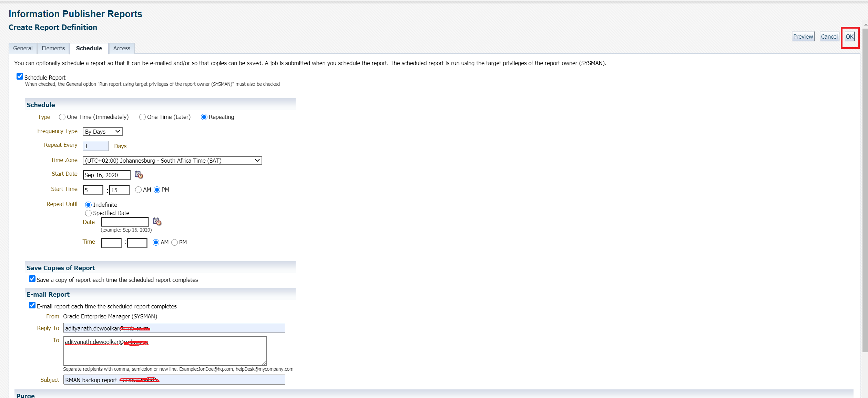Go to the Access tab
868x398 pixels.
click(122, 49)
